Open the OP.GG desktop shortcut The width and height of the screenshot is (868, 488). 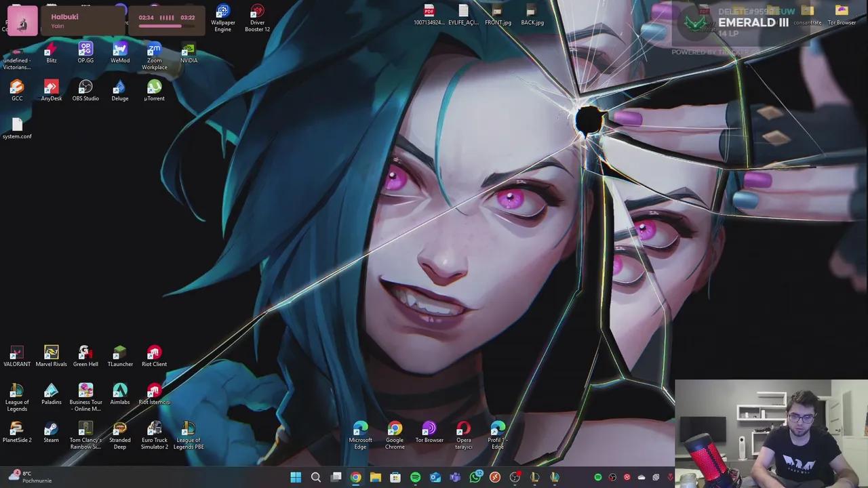coord(85,53)
